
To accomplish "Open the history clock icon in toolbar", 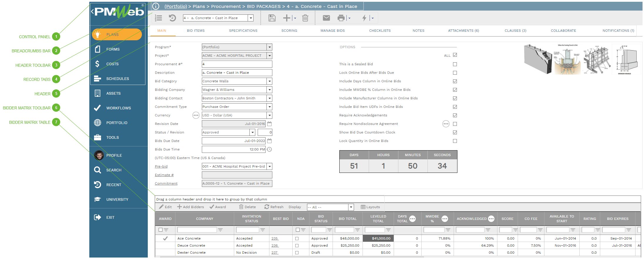I will [172, 18].
